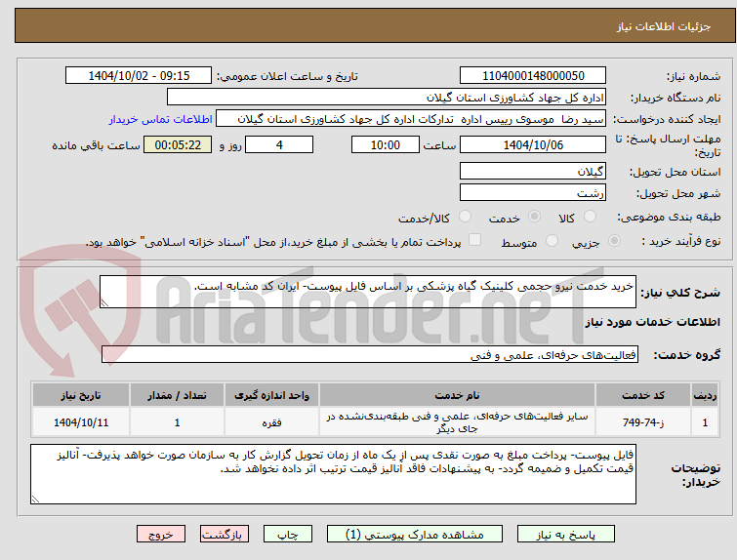The height and width of the screenshot is (560, 737).
Task: Click the نوع فرآیند خرید label
Action: pos(681,241)
